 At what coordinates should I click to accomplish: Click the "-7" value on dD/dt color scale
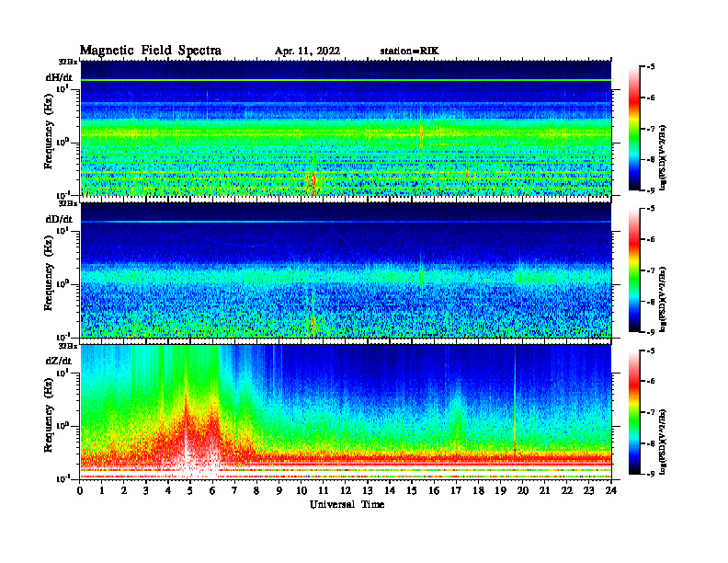pyautogui.click(x=650, y=270)
